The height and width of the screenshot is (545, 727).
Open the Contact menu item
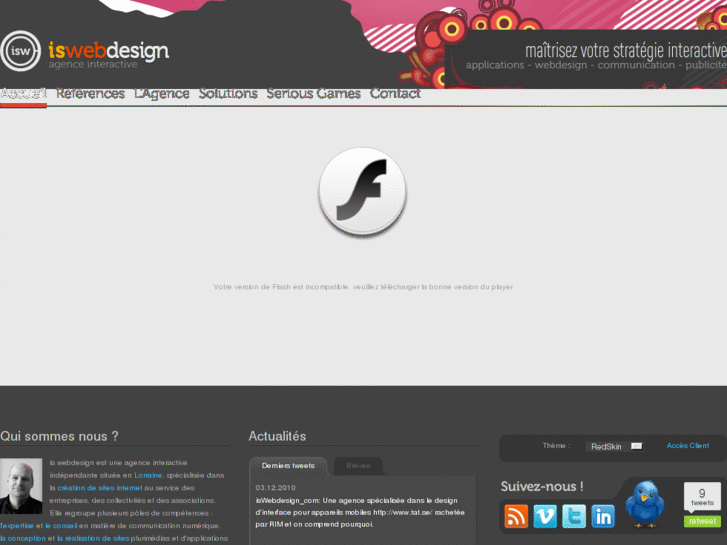395,94
